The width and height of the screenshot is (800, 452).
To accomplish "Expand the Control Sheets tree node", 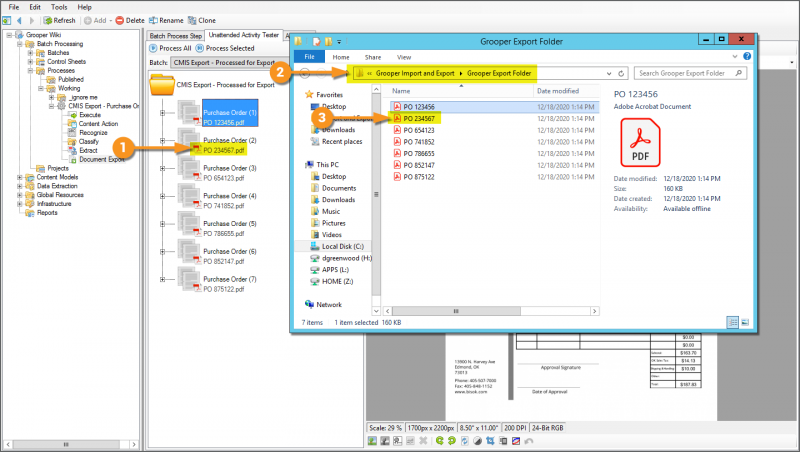I will click(30, 62).
